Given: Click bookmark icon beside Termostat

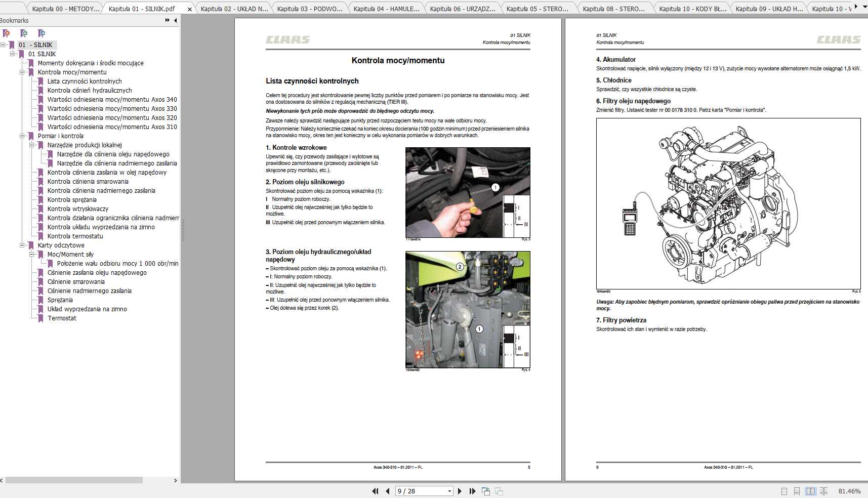Looking at the screenshot, I should click(41, 318).
